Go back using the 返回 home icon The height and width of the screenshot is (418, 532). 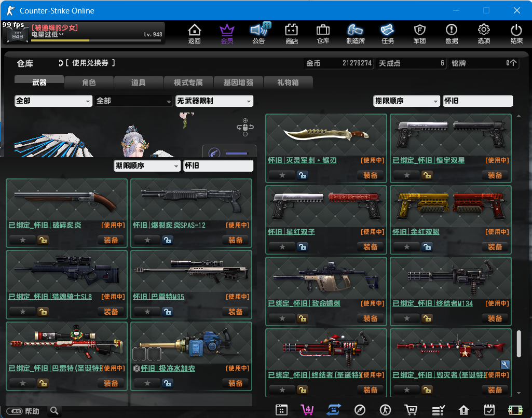coord(195,34)
